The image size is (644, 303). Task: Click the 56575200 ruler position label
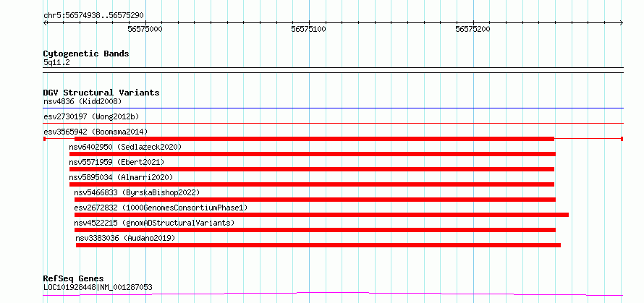(473, 29)
